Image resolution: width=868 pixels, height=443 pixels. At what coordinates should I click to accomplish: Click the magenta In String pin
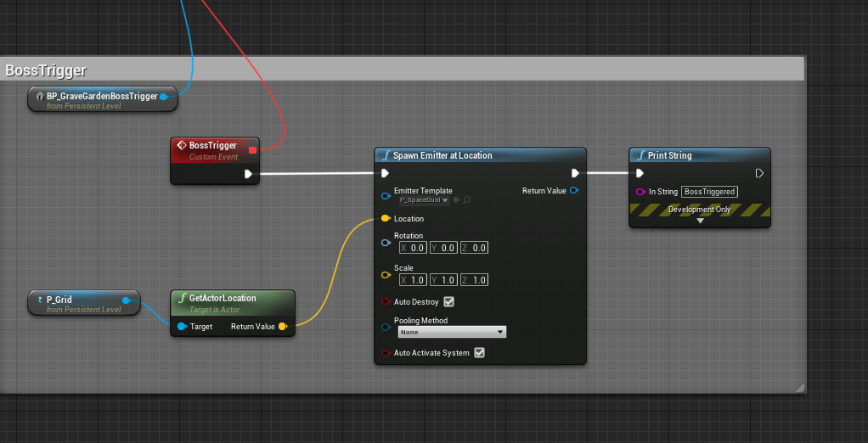click(x=640, y=192)
